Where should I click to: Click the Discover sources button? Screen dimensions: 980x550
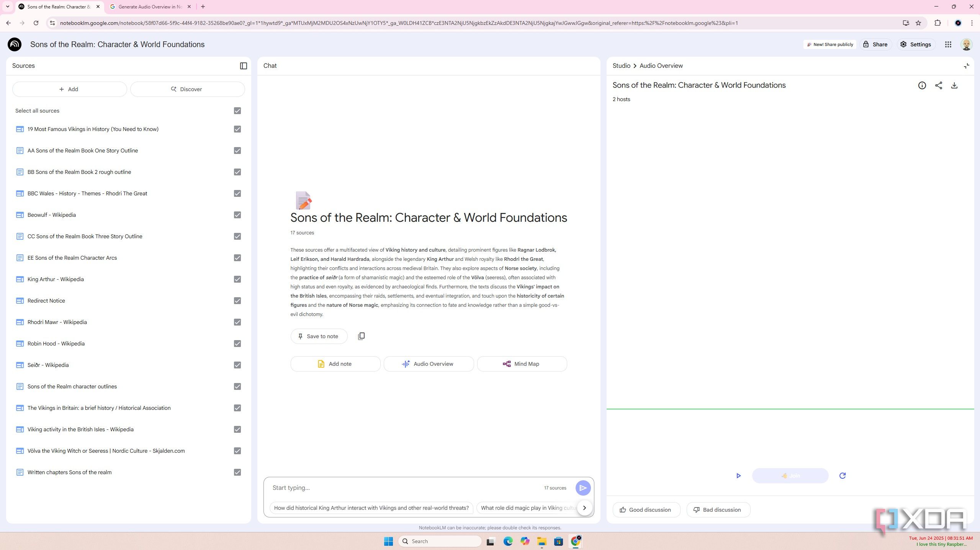click(x=187, y=89)
